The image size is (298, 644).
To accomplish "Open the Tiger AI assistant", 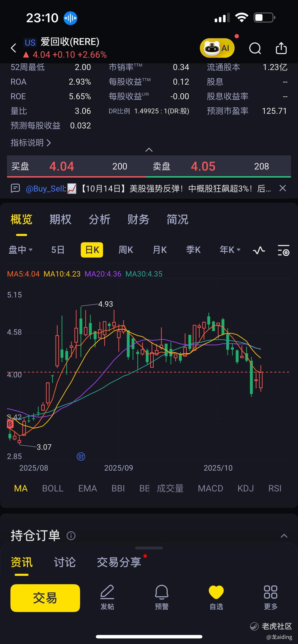I will pos(217,48).
